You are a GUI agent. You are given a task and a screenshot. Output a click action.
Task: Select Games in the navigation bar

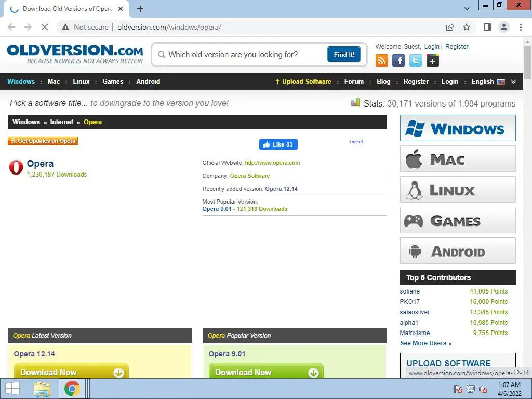click(113, 82)
